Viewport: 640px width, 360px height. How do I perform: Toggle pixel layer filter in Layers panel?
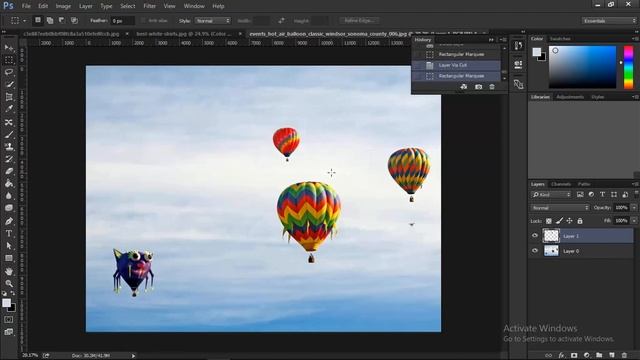(580, 195)
